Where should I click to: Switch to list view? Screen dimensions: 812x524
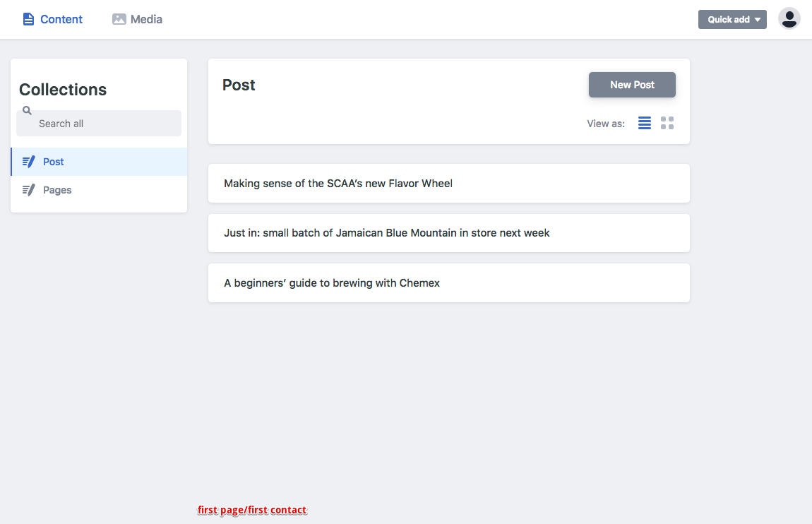[x=644, y=124]
